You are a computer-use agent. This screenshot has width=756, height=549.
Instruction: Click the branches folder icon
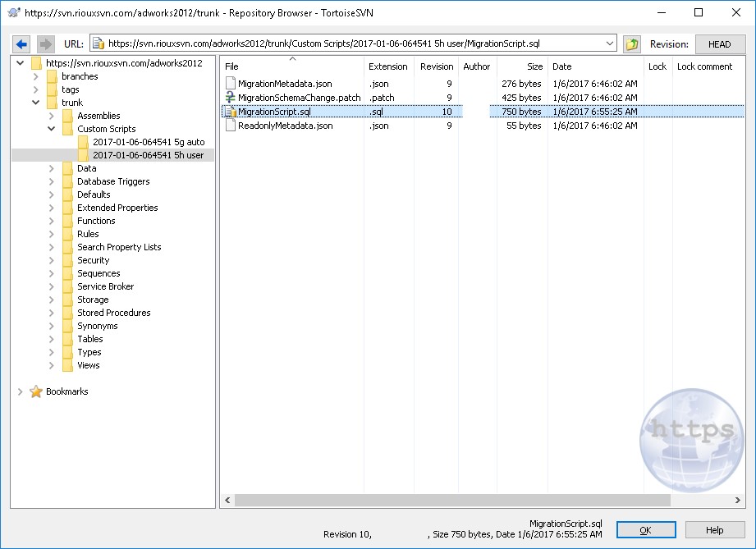[x=52, y=76]
